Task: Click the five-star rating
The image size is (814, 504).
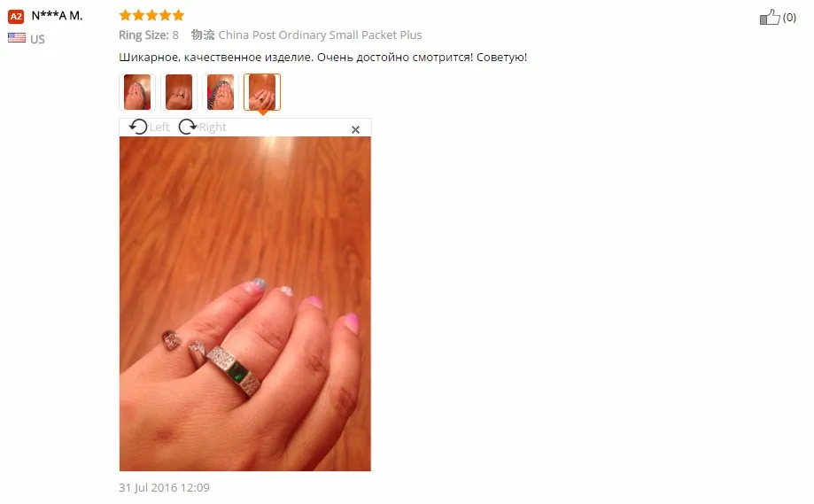Action: pos(151,15)
